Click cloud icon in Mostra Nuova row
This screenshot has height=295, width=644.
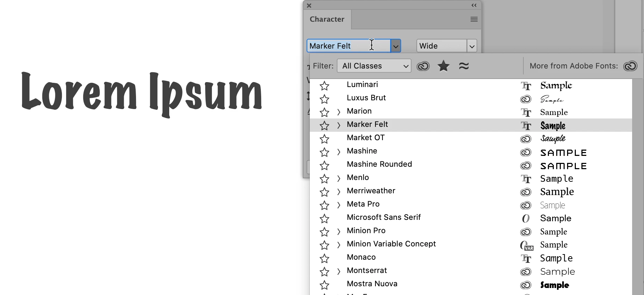(x=526, y=285)
